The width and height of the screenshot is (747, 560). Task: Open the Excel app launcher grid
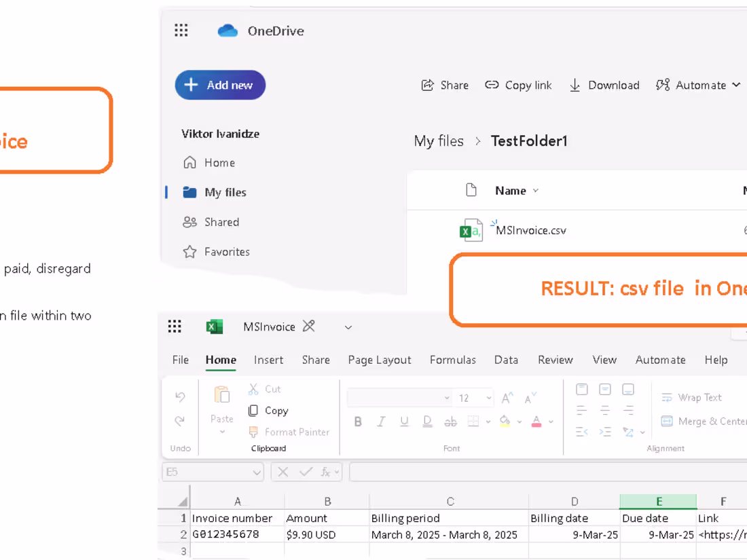[175, 326]
